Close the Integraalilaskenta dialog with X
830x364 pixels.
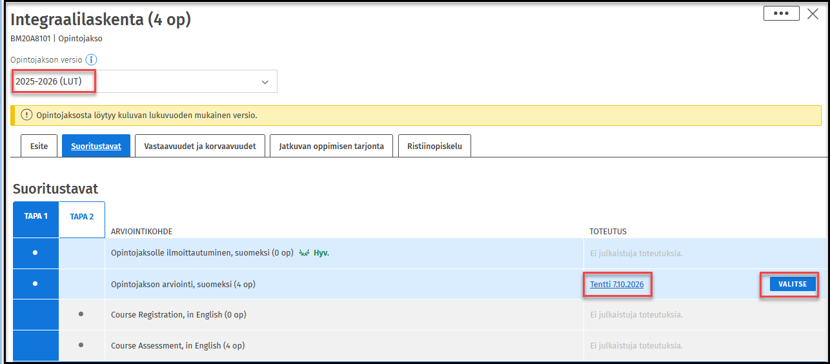813,14
